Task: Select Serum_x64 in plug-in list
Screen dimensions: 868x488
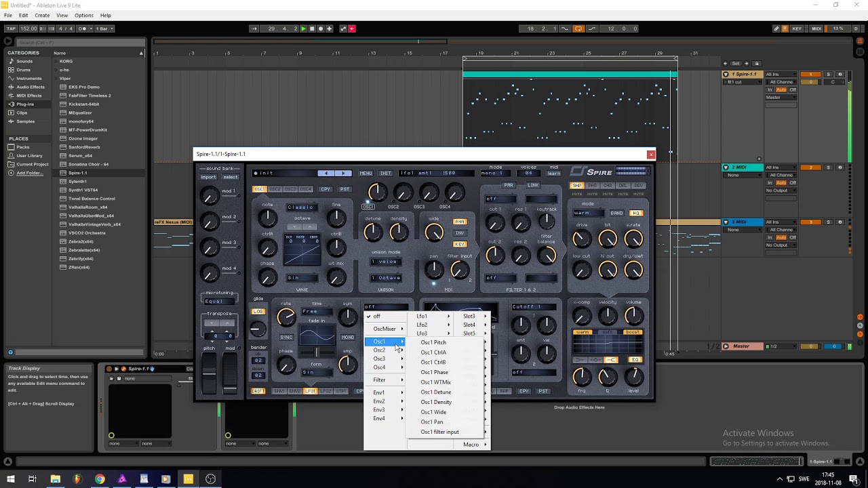Action: [x=80, y=156]
